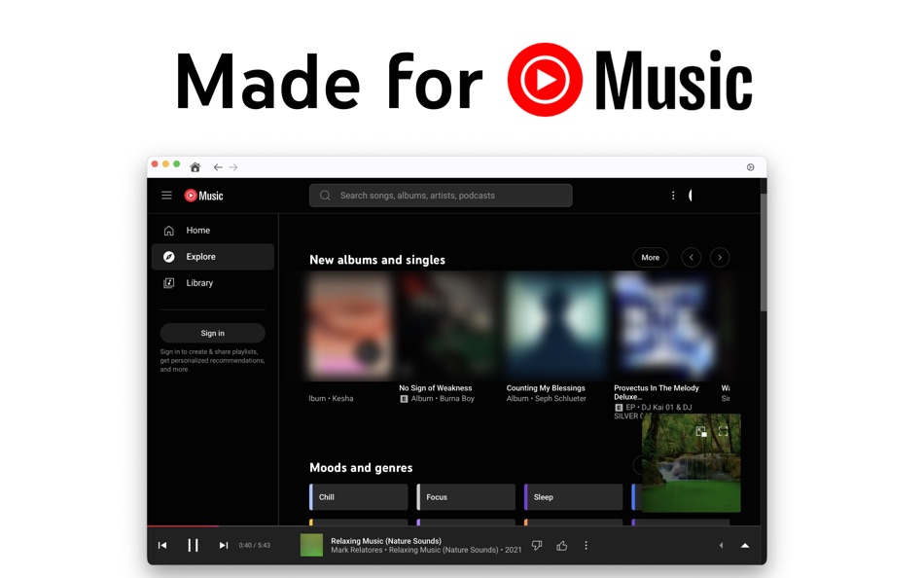Image resolution: width=924 pixels, height=578 pixels.
Task: Expand player controls with left triangle
Action: (x=721, y=546)
